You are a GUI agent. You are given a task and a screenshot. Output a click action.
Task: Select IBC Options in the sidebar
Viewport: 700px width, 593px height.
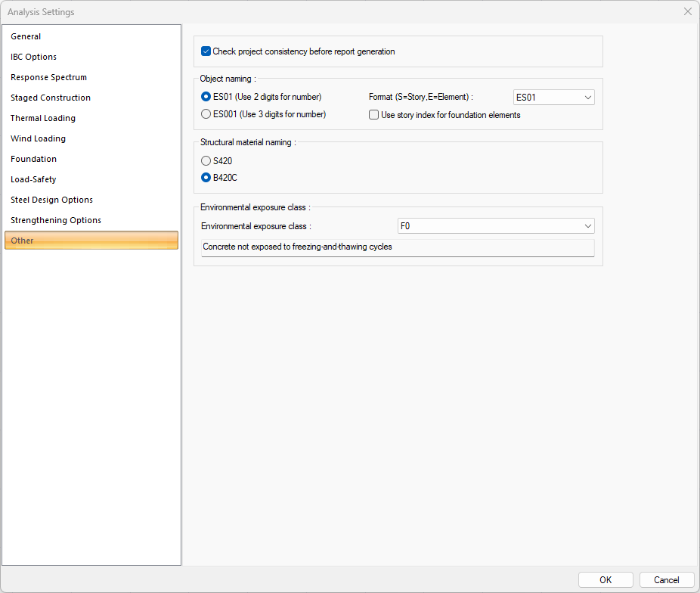[x=33, y=57]
